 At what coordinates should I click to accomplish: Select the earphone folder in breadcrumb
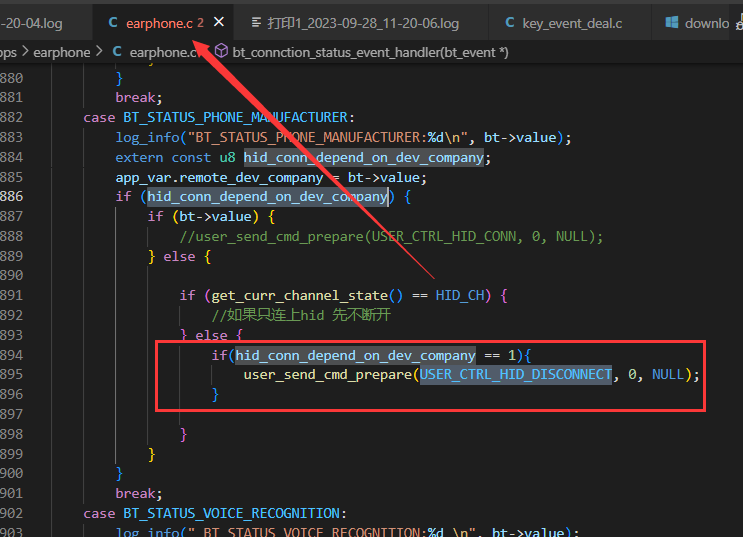(x=62, y=53)
